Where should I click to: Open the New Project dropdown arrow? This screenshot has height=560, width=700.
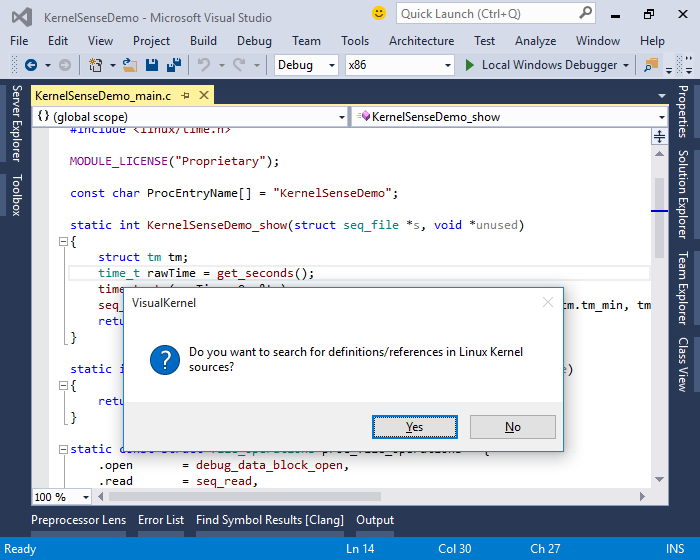coord(112,65)
